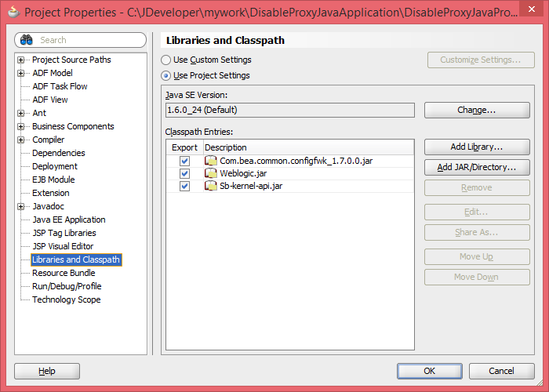The width and height of the screenshot is (549, 392).
Task: Select the Extension category
Action: [x=51, y=193]
